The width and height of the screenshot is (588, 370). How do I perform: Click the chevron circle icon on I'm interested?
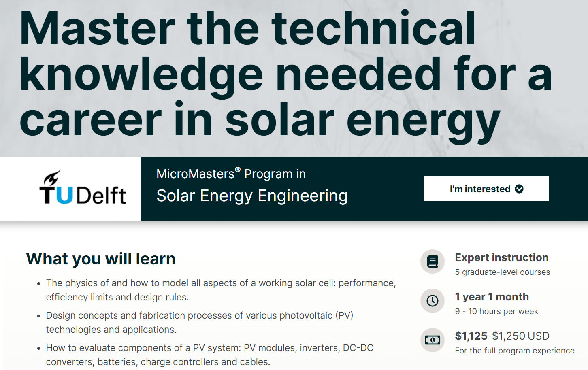(519, 189)
